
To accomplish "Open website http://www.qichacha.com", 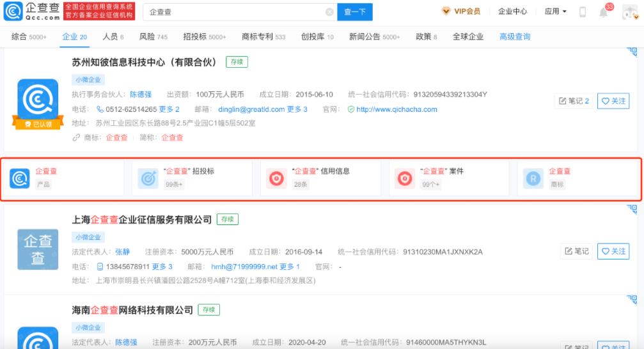I will coord(397,109).
